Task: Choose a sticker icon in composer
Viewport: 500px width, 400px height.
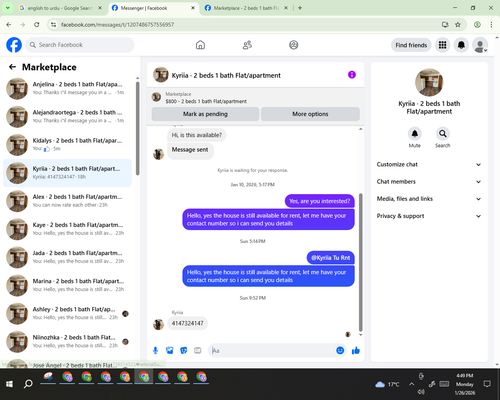Action: [x=184, y=350]
